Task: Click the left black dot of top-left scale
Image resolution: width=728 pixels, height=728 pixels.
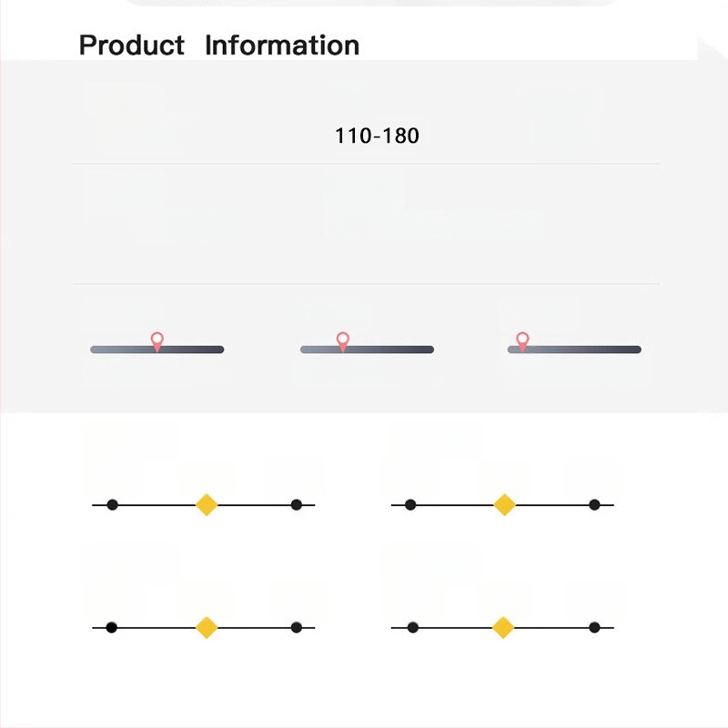Action: [112, 505]
